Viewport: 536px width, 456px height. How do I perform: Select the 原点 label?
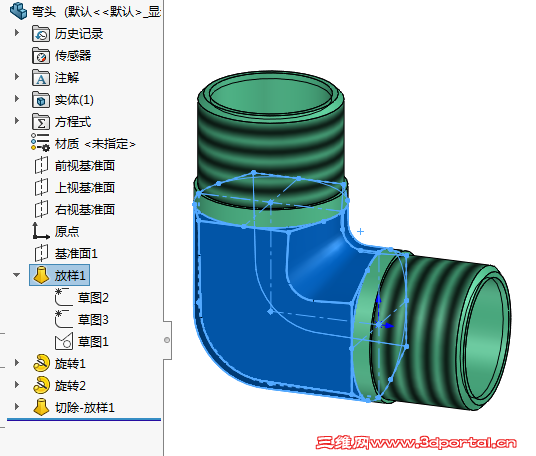(67, 231)
